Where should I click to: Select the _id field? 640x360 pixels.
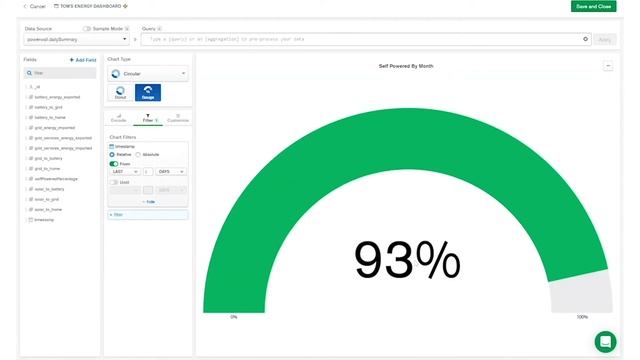37,87
